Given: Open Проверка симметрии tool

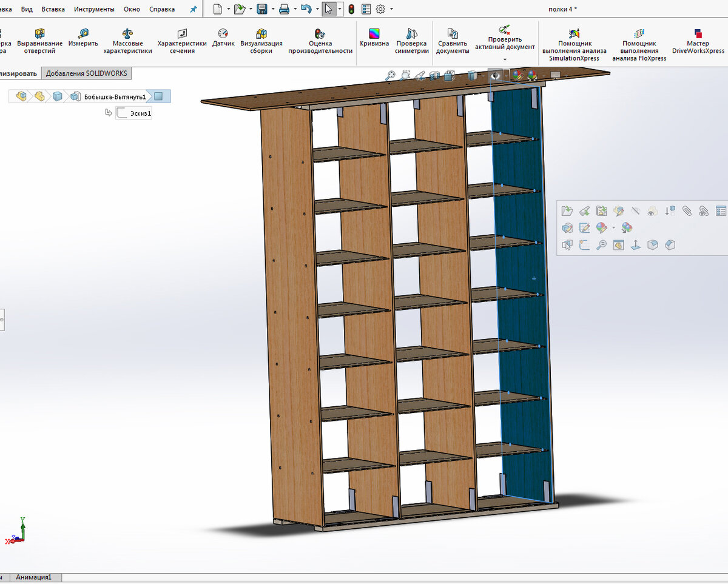Looking at the screenshot, I should 412,41.
